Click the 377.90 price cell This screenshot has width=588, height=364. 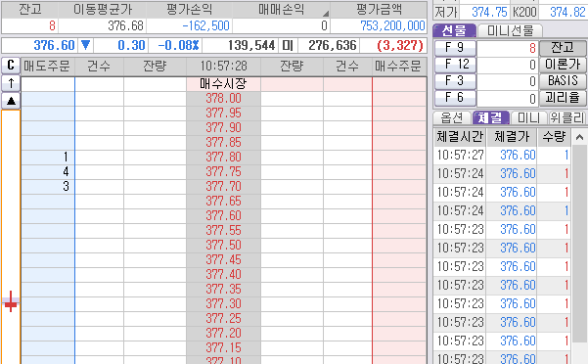point(223,128)
